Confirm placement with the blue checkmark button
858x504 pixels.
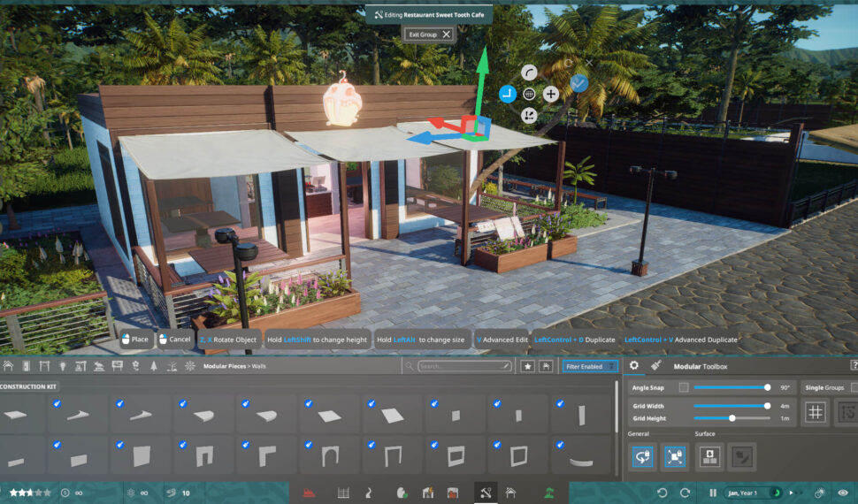tap(578, 83)
